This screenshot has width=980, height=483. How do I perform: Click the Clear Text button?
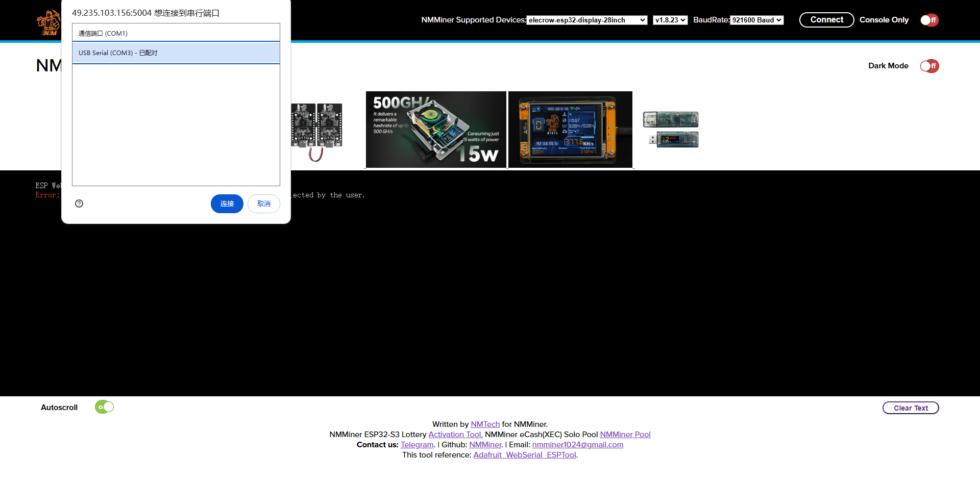(x=910, y=408)
